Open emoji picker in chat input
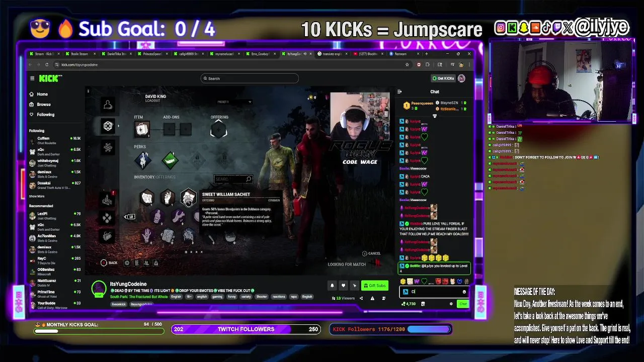644x362 pixels. click(464, 292)
